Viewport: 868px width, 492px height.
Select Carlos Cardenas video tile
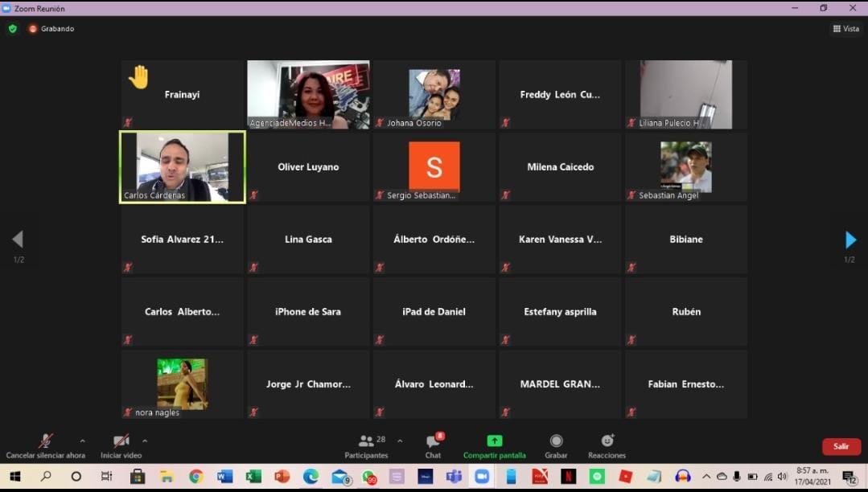183,167
